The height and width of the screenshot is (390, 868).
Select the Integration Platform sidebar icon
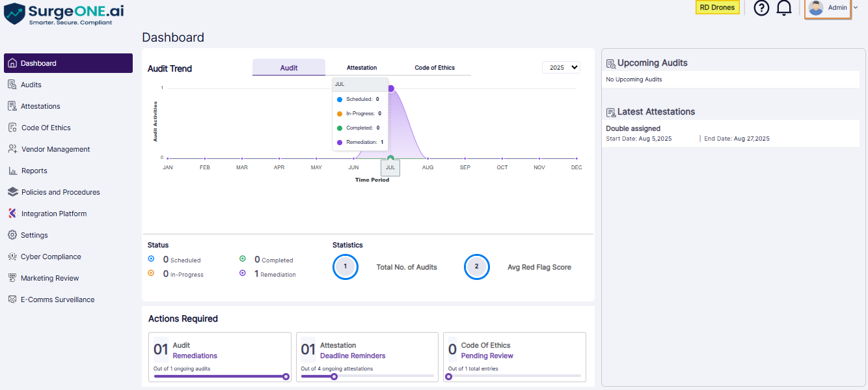[12, 213]
